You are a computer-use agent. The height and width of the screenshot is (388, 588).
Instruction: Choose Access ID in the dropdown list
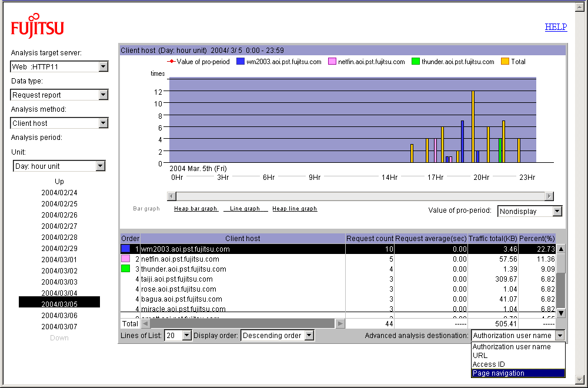518,364
